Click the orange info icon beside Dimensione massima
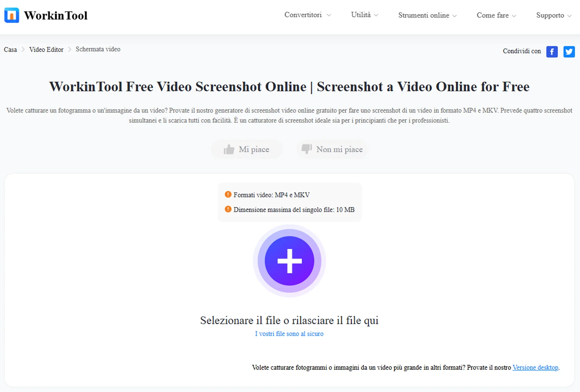Viewport: 580px width, 392px height. 228,209
